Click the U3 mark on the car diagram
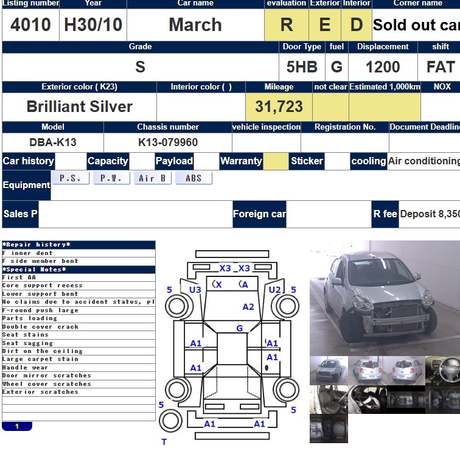Image resolution: width=460 pixels, height=476 pixels. (x=195, y=290)
